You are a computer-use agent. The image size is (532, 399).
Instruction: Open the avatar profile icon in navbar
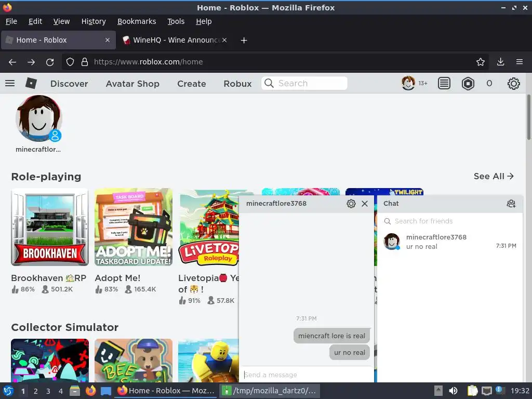(x=408, y=83)
